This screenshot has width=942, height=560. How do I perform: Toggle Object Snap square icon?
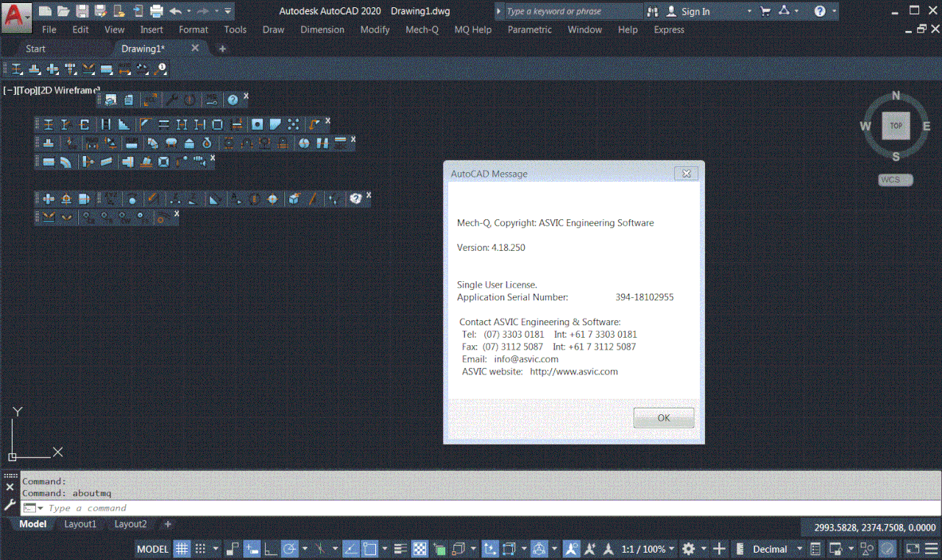point(370,549)
